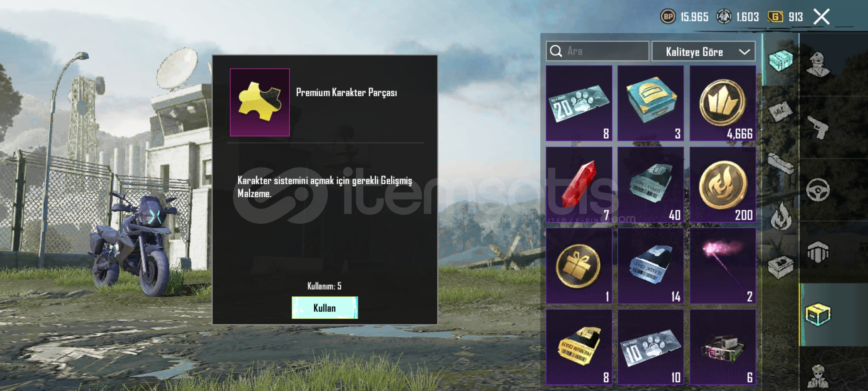
Task: Switch to the yellow crate inventory tab
Action: click(x=818, y=315)
